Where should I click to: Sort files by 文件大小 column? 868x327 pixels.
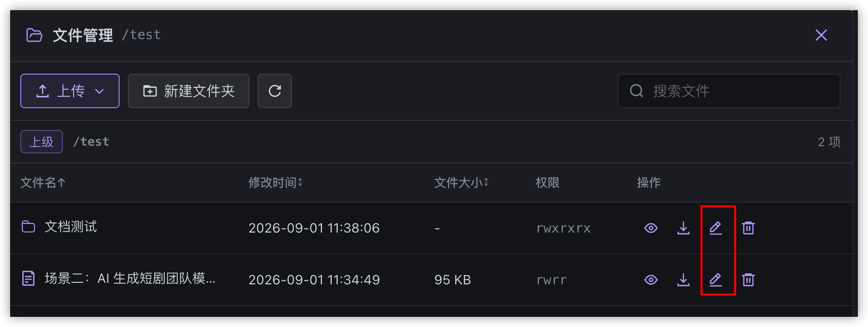[x=461, y=183]
